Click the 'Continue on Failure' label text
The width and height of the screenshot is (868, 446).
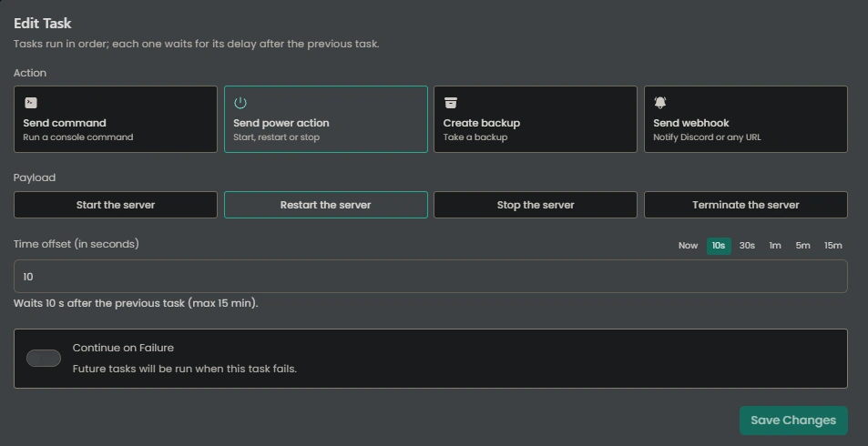(123, 348)
